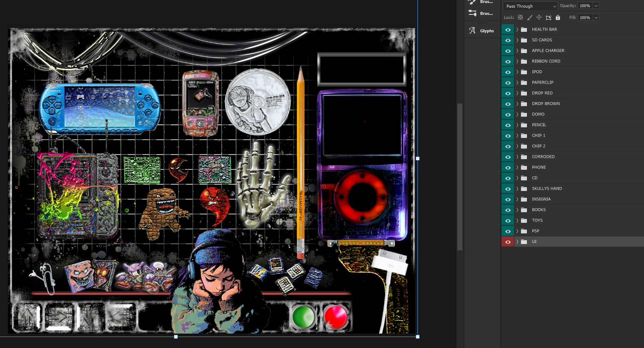Click the prevent artboard nesting lock icon
Viewport: 644px width, 348px height.
point(548,17)
